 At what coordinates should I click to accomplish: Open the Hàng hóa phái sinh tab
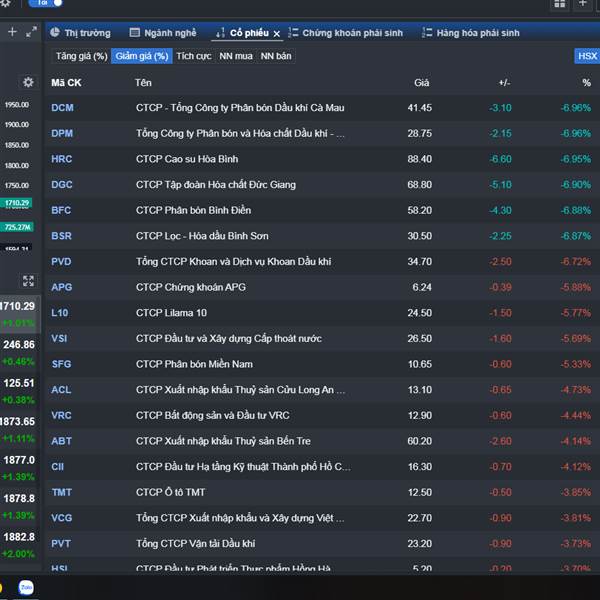click(x=471, y=33)
